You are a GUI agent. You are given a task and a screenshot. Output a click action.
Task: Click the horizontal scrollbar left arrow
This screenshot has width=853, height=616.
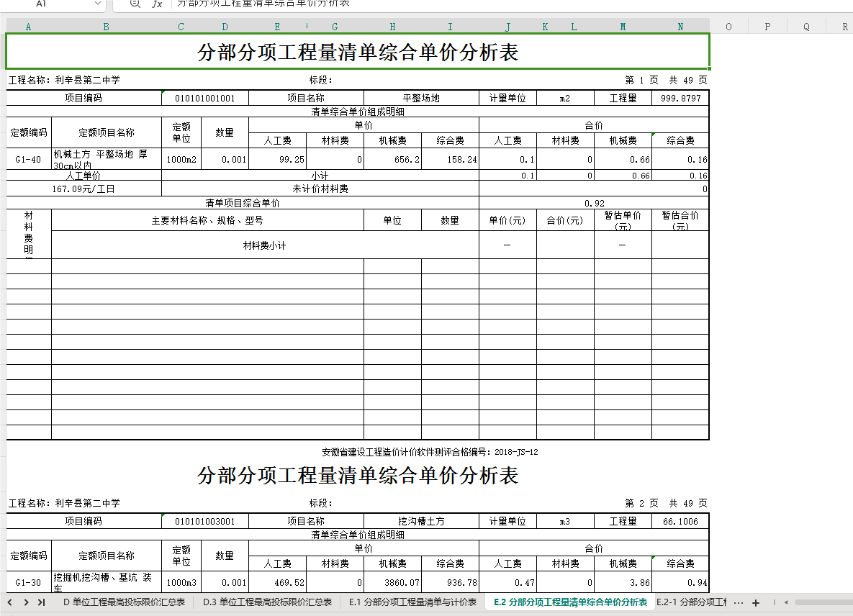[785, 602]
